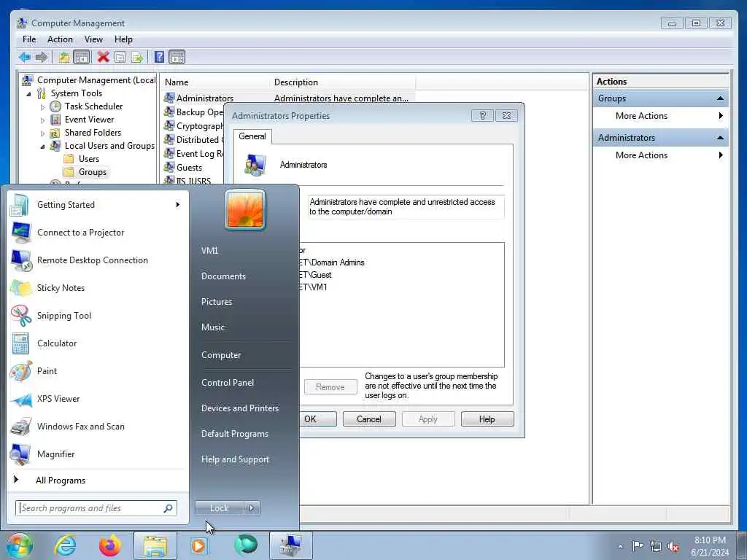Click the Description column header
The image size is (747, 560).
(x=343, y=82)
